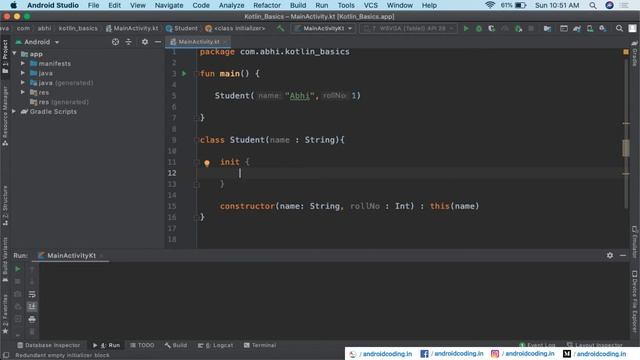Expand the java folder

click(x=23, y=73)
